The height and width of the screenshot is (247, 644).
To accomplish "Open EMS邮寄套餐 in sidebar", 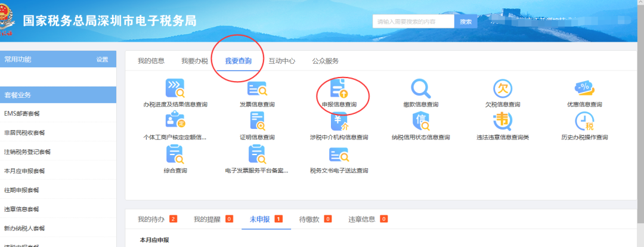I will [58, 114].
